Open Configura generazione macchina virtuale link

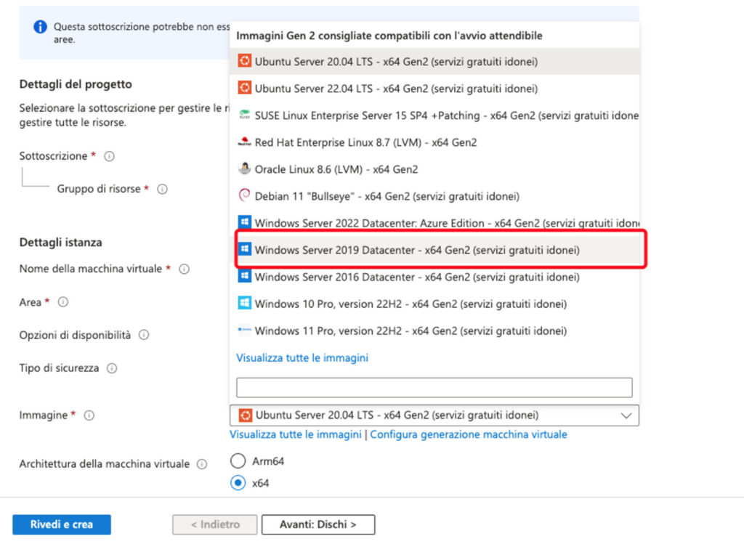(469, 434)
